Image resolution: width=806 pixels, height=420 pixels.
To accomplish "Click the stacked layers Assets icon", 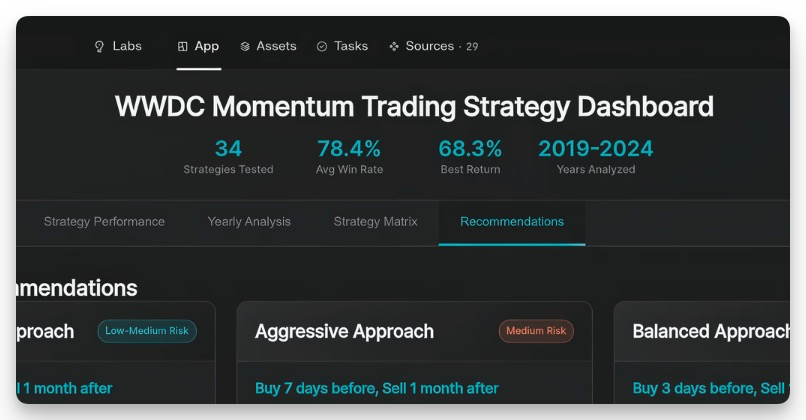I will click(245, 46).
